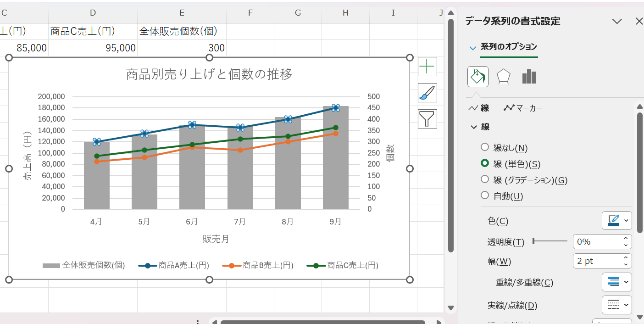
Task: Click the Chart Elements plus icon
Action: point(427,67)
